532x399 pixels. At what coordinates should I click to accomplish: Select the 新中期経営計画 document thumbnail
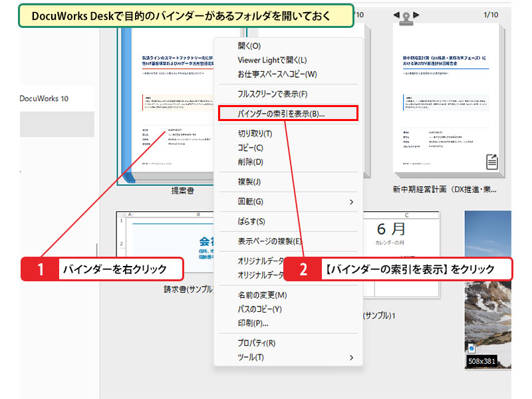tap(448, 100)
